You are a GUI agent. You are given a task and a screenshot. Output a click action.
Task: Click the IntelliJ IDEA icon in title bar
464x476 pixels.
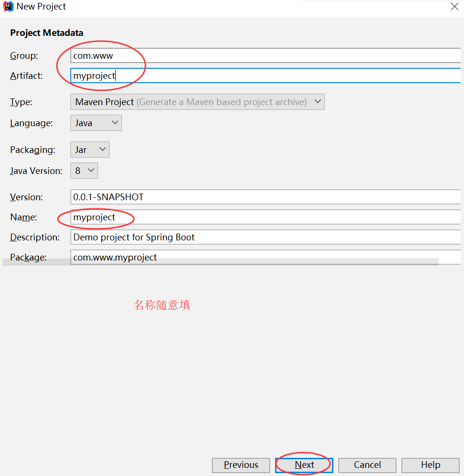(8, 6)
